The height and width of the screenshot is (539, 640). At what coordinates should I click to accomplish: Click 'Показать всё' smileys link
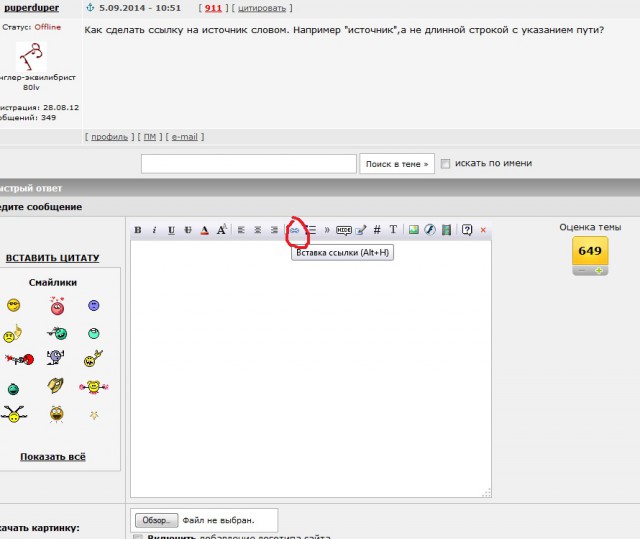coord(53,457)
